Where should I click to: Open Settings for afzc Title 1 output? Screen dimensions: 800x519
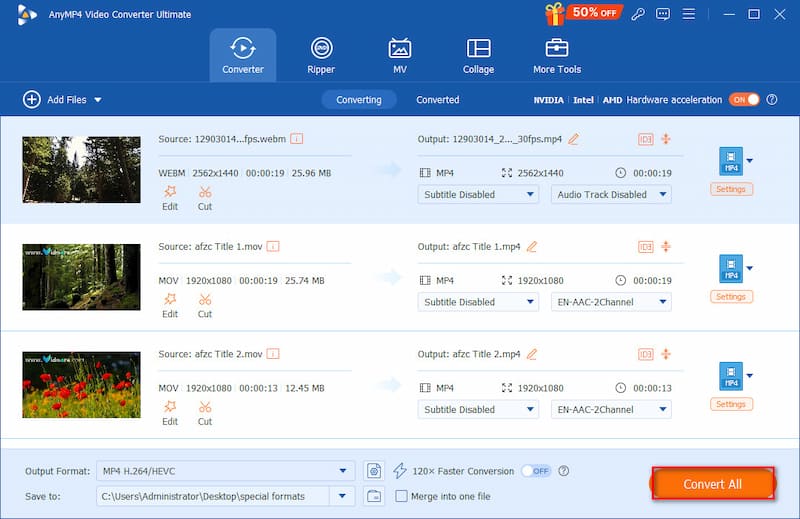tap(731, 296)
